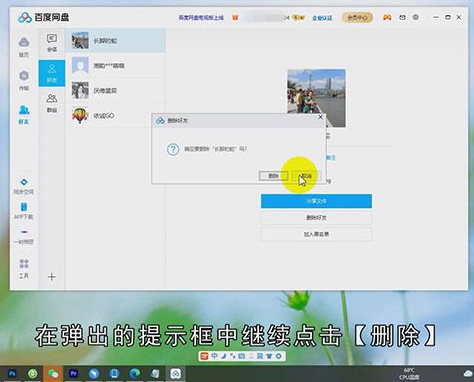The width and height of the screenshot is (474, 382).
Task: Click the blue 分享文件 button
Action: point(316,201)
